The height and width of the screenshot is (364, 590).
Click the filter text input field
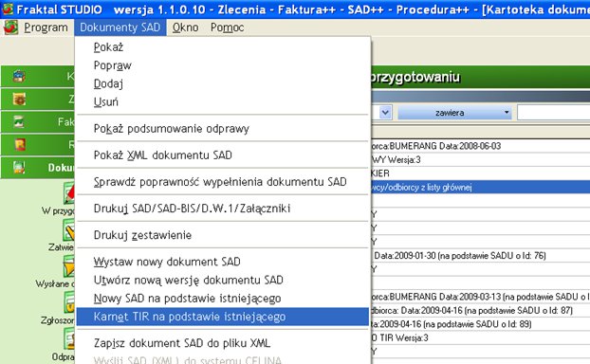(x=554, y=113)
